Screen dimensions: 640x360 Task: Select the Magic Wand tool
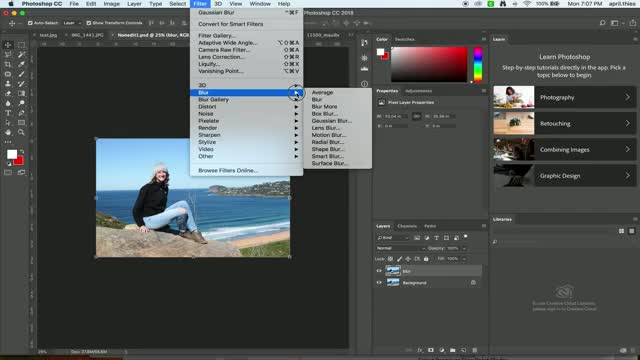coord(21,55)
